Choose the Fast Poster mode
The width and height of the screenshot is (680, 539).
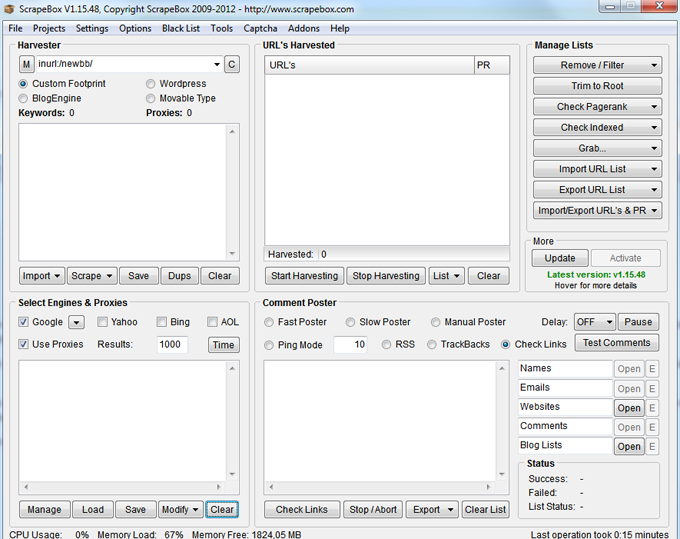[269, 322]
